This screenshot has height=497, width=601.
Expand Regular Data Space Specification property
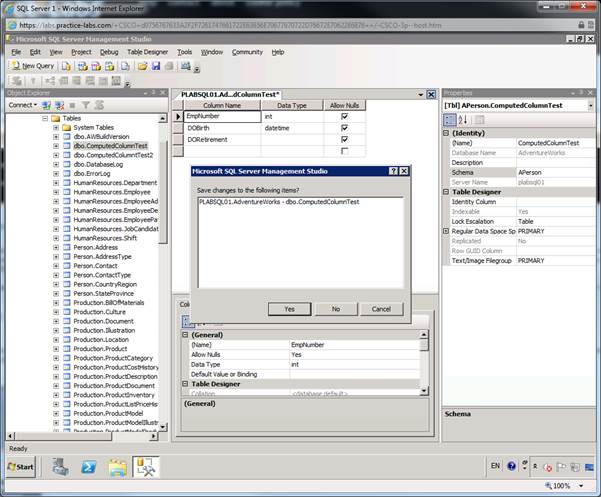coord(446,231)
